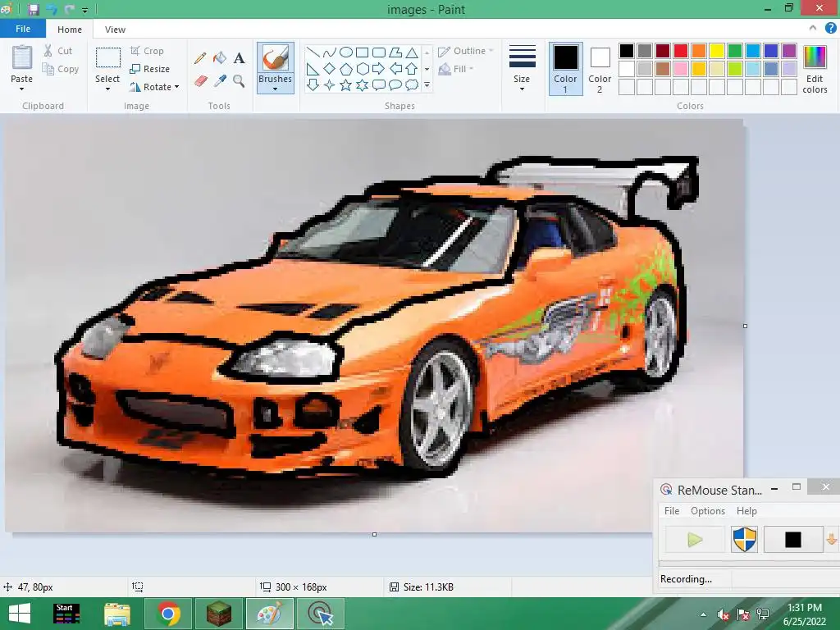
Task: Open the shape Outline dropdown
Action: tap(466, 51)
